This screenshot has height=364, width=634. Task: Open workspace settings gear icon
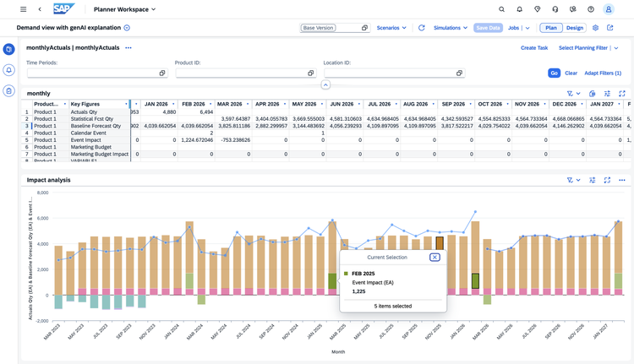coord(595,28)
